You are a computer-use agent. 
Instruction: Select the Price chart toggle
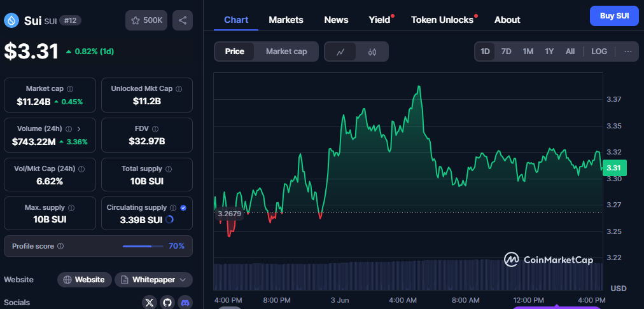coord(235,52)
